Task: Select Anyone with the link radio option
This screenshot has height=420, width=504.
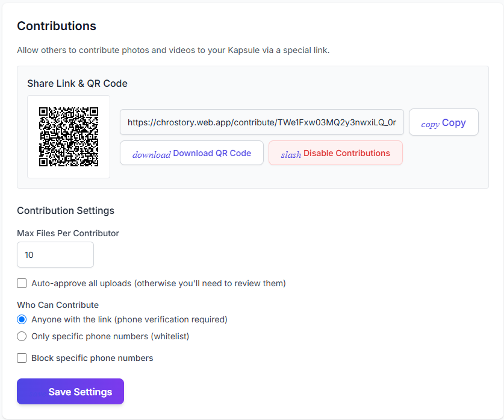Action: pyautogui.click(x=22, y=319)
